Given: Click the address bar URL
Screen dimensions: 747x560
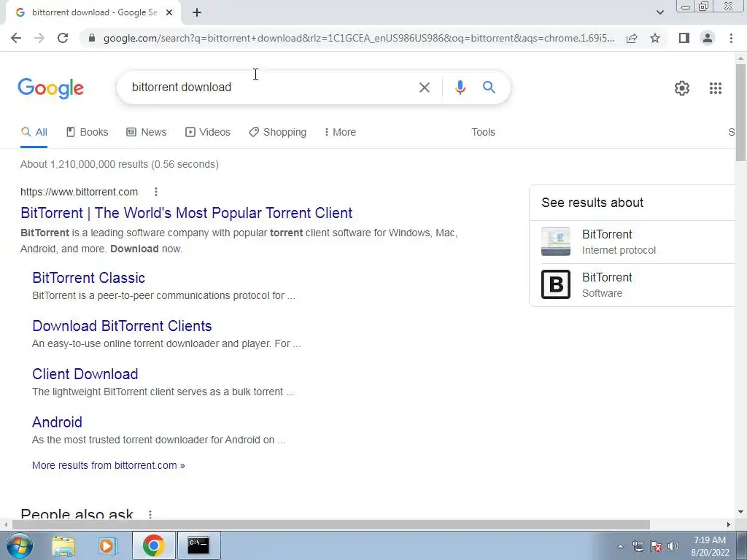Looking at the screenshot, I should [x=359, y=38].
